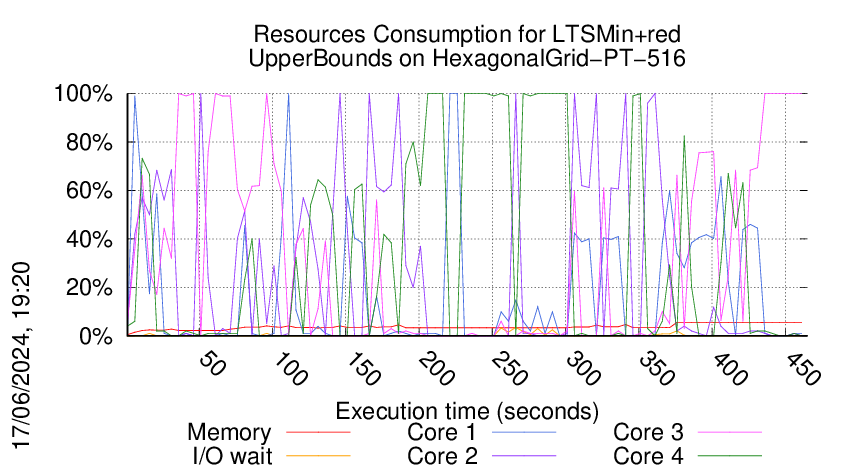This screenshot has height=475, width=850.
Task: Click the orange I/O wait legend line sample
Action: pyautogui.click(x=318, y=456)
